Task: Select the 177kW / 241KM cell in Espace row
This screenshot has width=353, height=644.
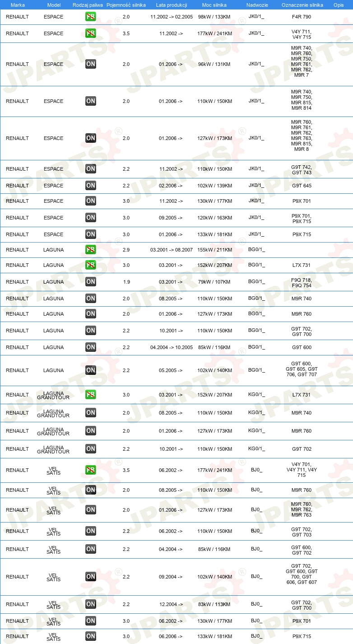Action: pyautogui.click(x=214, y=33)
